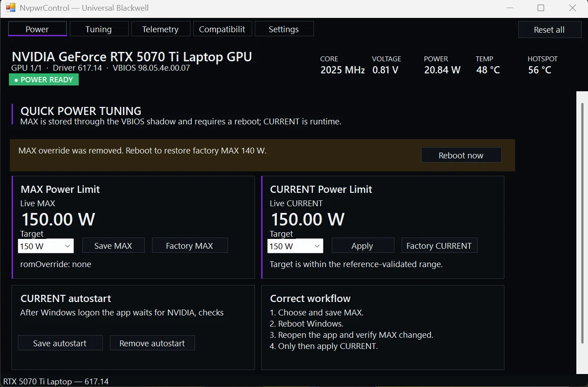Click the Live MAX 150.00 W value
The image size is (588, 387).
58,219
